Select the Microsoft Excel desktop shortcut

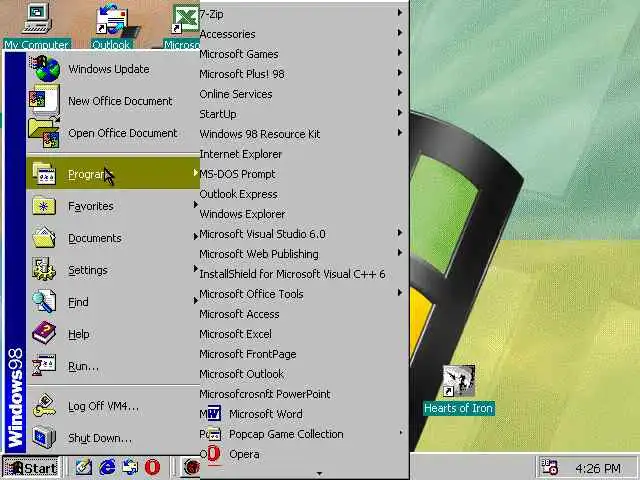[x=182, y=25]
